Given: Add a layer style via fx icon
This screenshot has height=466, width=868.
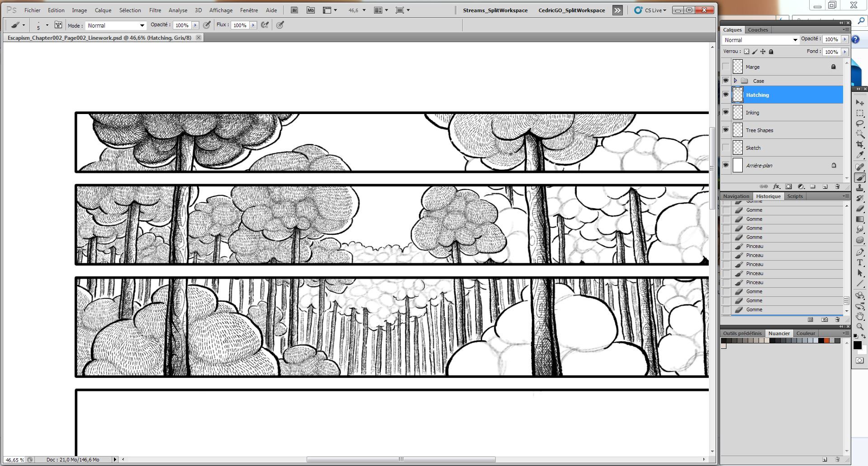Looking at the screenshot, I should click(x=776, y=186).
